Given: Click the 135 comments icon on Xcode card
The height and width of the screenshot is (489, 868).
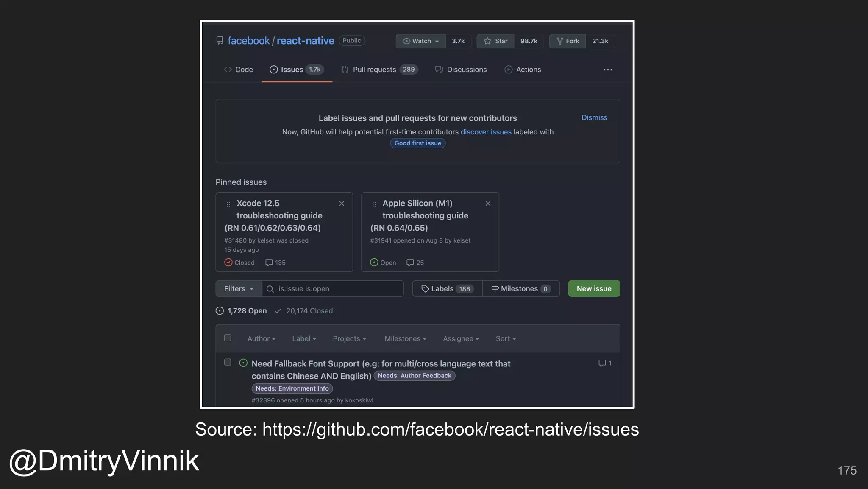Looking at the screenshot, I should coord(269,263).
